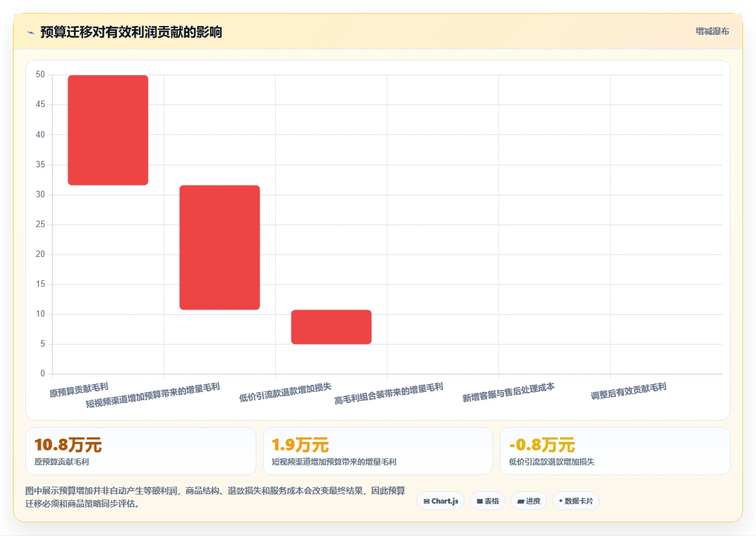Click the x-axis label 低价引流款退款增加损失
The image size is (756, 536).
click(x=286, y=393)
